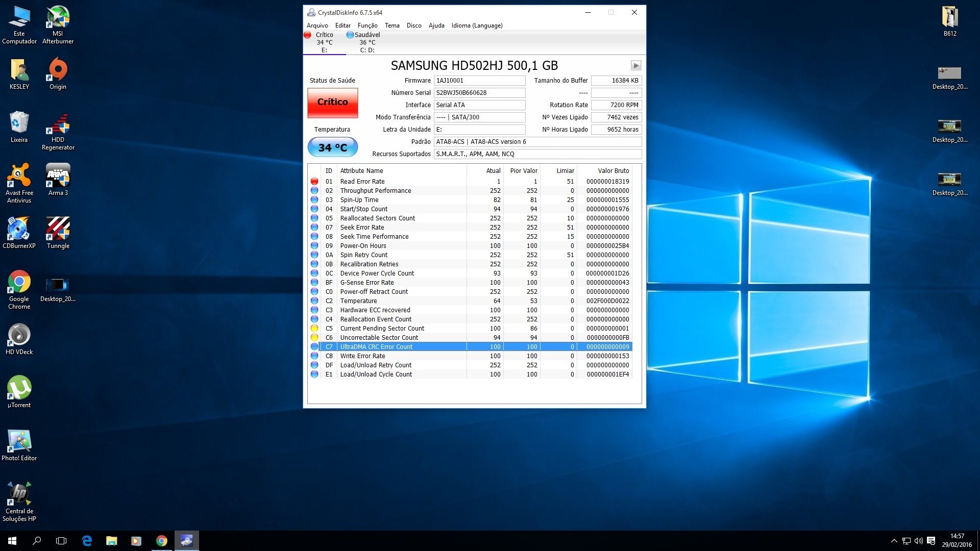
Task: Click the Número Serial field
Action: pyautogui.click(x=479, y=93)
